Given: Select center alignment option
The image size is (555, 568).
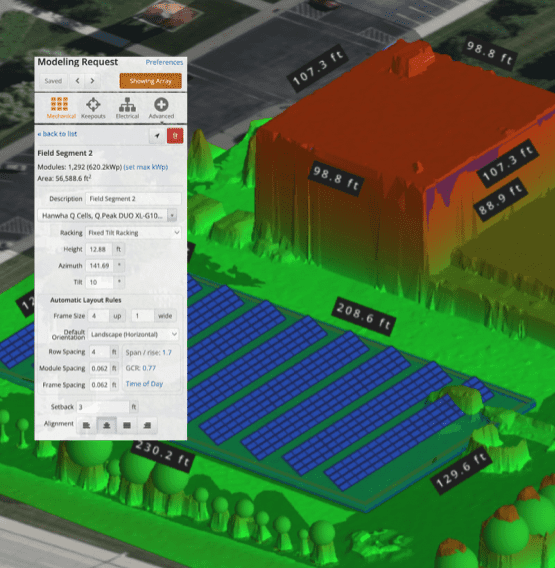Looking at the screenshot, I should [107, 425].
